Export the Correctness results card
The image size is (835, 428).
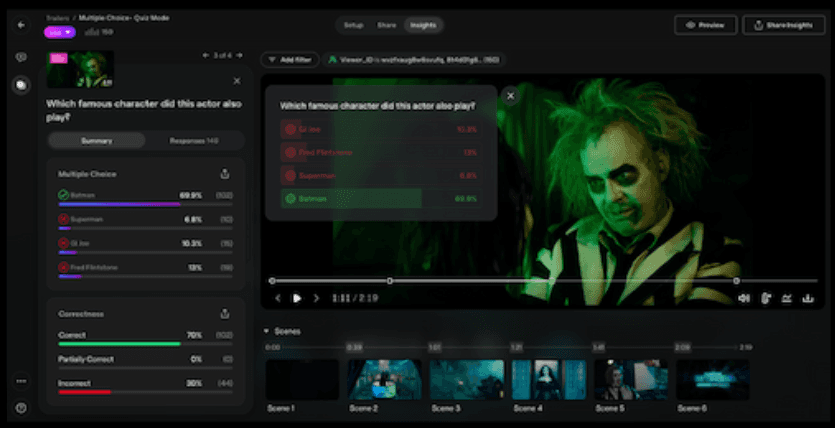(225, 314)
